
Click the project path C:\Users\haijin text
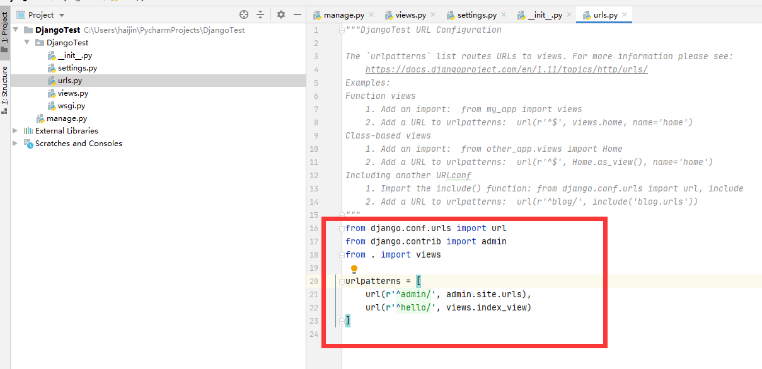(164, 30)
